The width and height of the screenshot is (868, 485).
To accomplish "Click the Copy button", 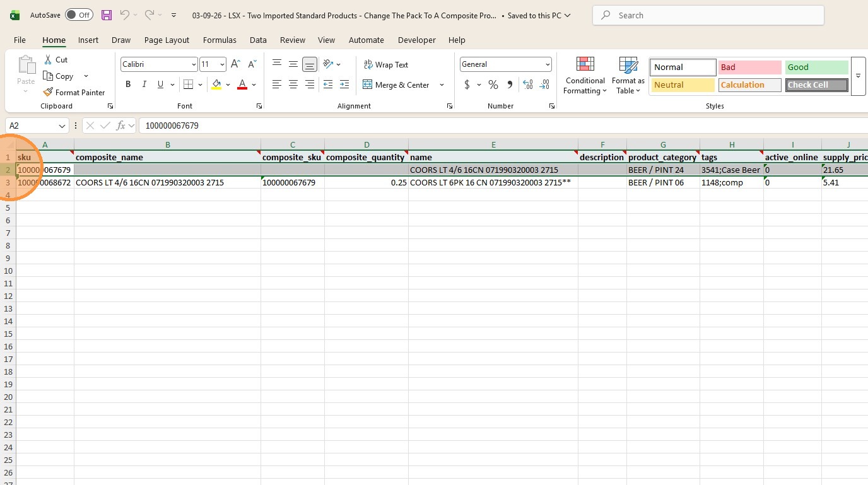I will [59, 76].
